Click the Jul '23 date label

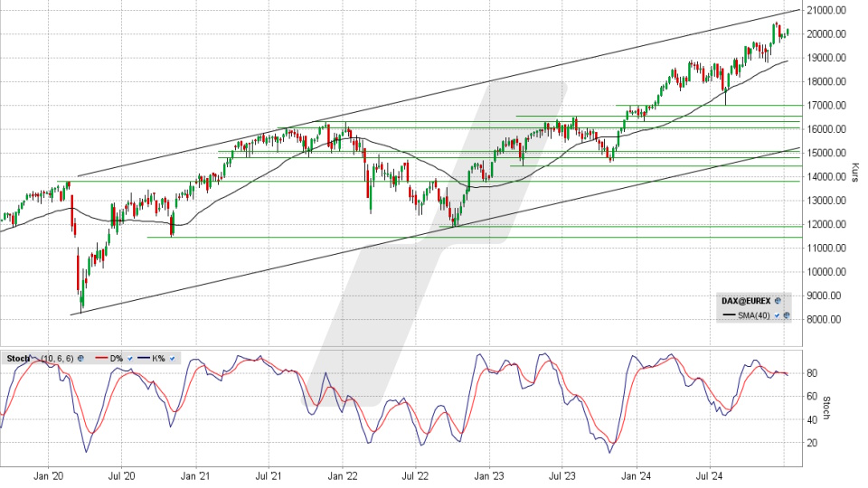click(562, 476)
